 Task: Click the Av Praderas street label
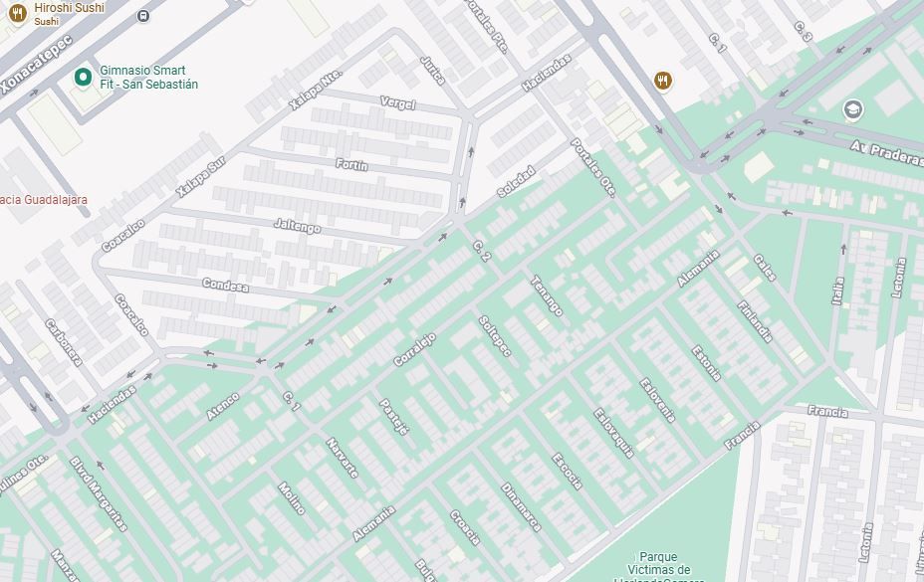[887, 153]
